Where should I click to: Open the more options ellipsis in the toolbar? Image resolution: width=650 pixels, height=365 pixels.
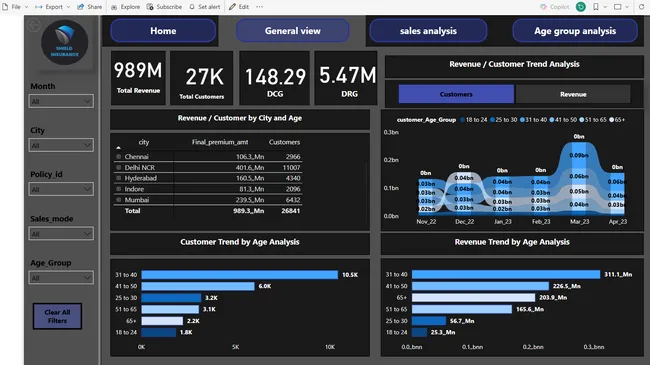coord(260,7)
